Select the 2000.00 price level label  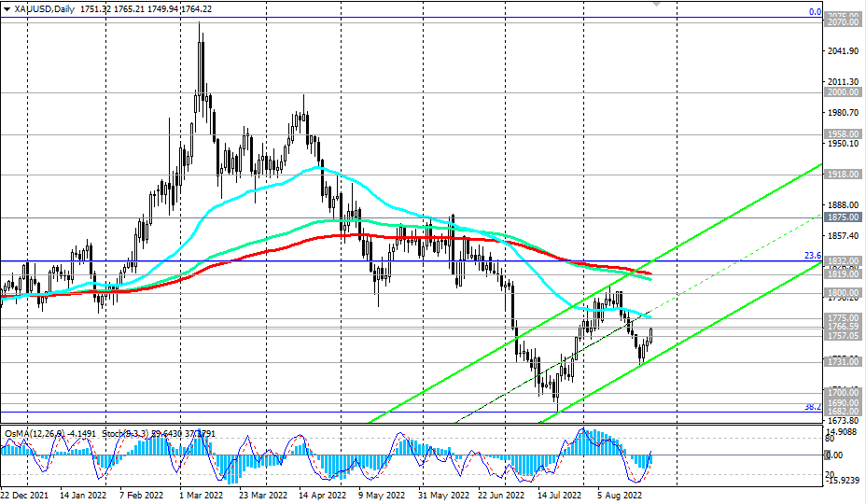(842, 93)
